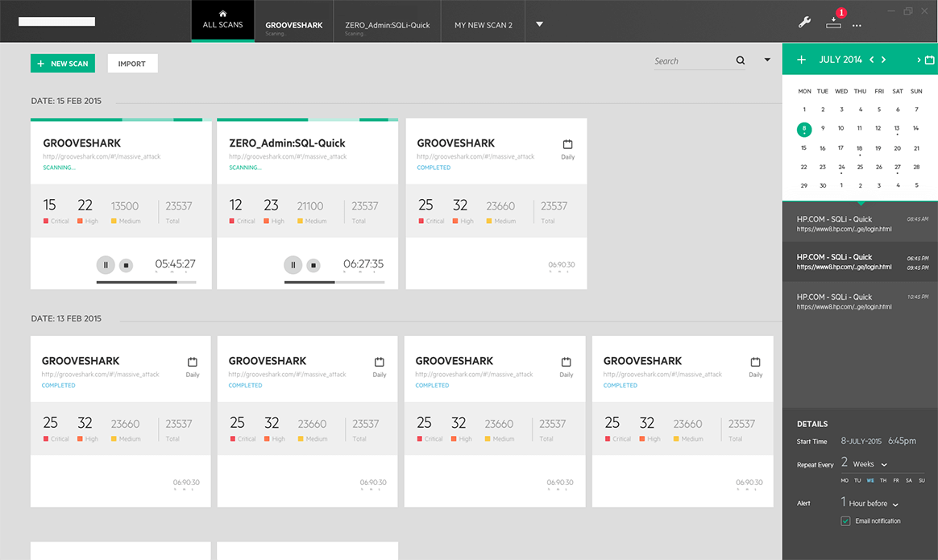
Task: Click the ZERO_Admin:SQL-Quick card title
Action: tap(287, 143)
